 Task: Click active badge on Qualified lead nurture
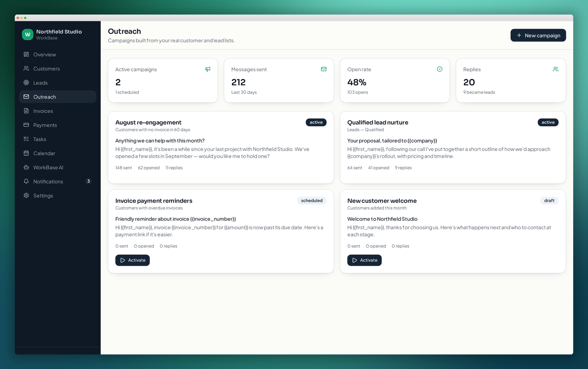pos(548,122)
